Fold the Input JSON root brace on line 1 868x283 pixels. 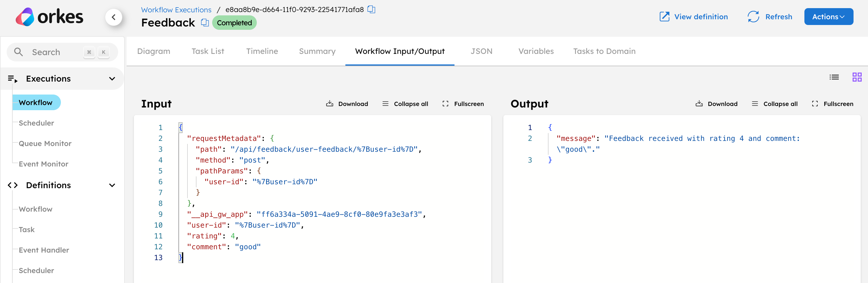181,128
